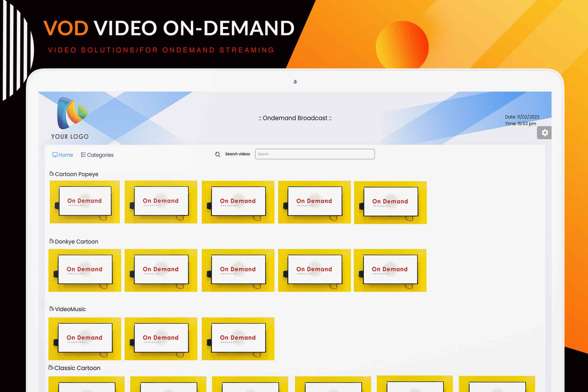Open sixth thumbnail in Classic Cartoon row
Screen dimensions: 588x392
click(x=497, y=384)
